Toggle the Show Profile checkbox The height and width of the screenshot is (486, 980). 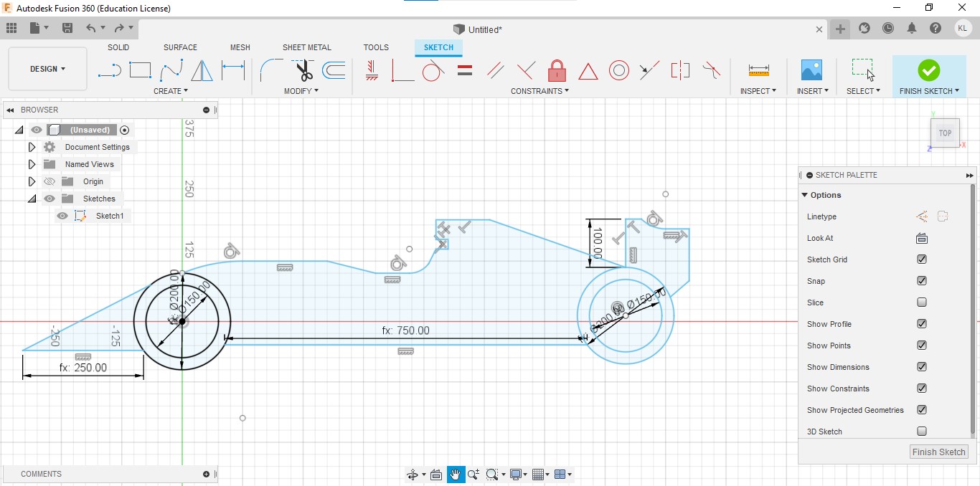point(922,324)
